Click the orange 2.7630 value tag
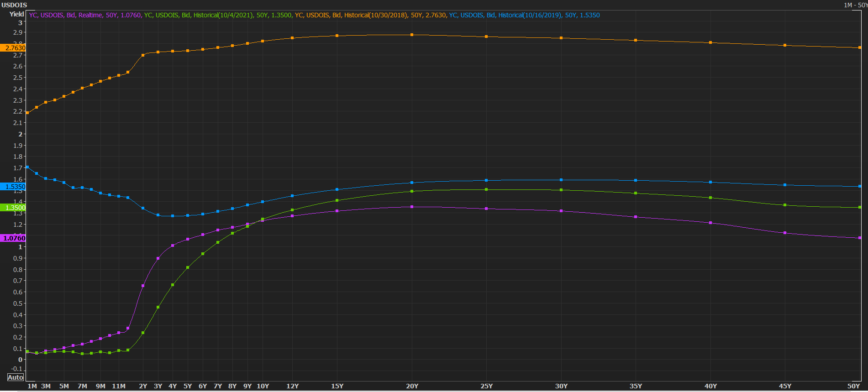 click(14, 48)
